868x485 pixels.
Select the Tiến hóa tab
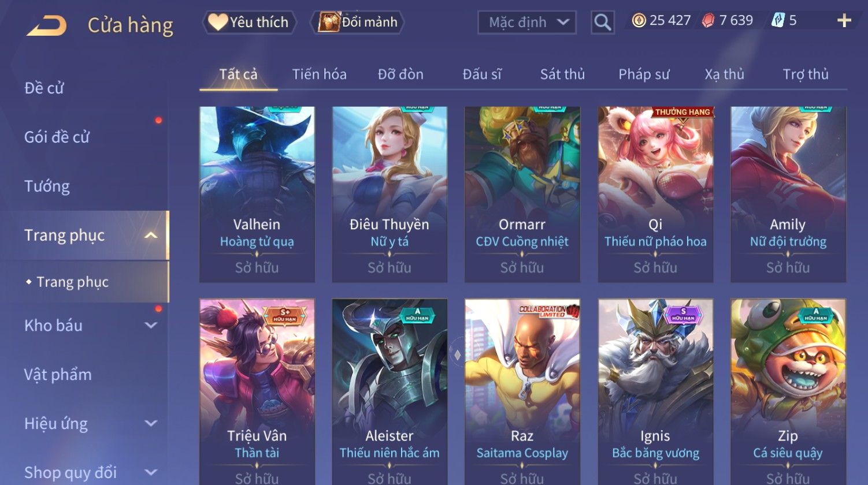(x=319, y=74)
